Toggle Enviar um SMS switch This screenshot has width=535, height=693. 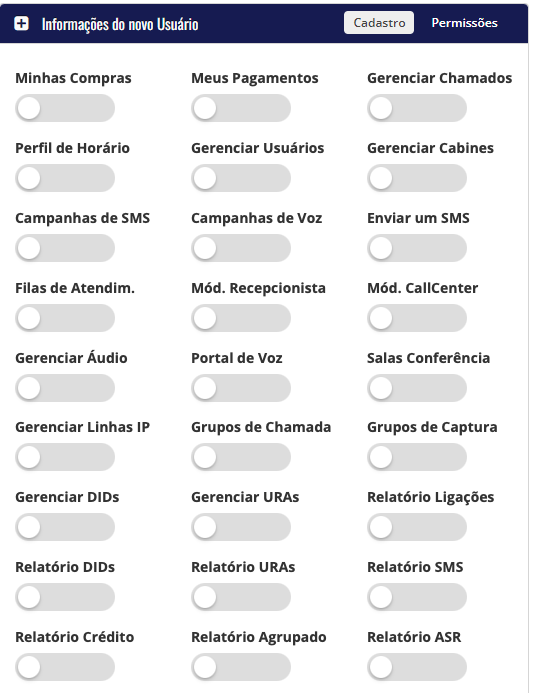[417, 248]
